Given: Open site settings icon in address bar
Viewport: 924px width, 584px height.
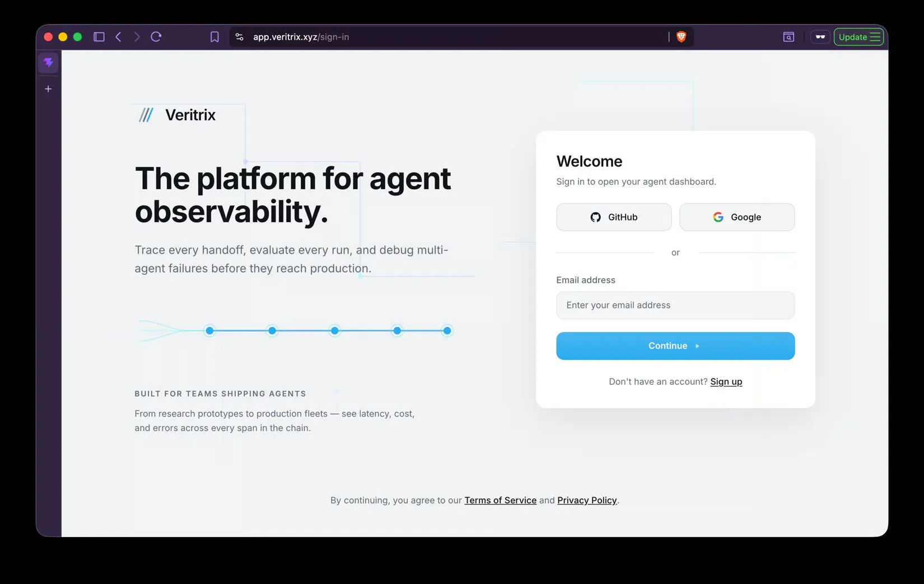Looking at the screenshot, I should tap(240, 37).
